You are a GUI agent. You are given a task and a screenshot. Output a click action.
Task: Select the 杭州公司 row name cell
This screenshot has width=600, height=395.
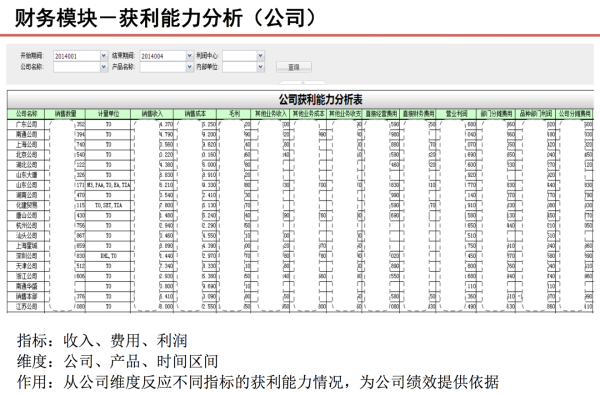26,225
